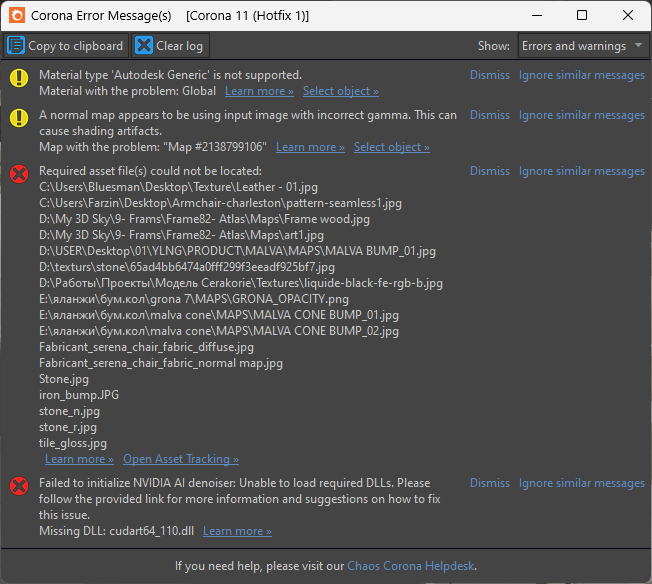Click error icon for NVIDIA AI denoiser
Screen dimensions: 652x584
tap(19, 486)
